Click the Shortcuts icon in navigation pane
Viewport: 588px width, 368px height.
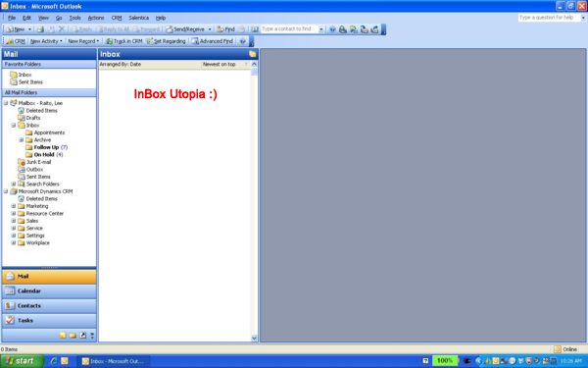click(83, 336)
